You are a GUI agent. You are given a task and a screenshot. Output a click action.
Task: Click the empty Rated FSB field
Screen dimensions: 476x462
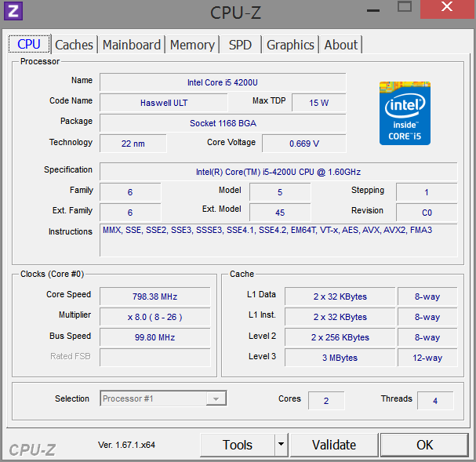(x=154, y=358)
